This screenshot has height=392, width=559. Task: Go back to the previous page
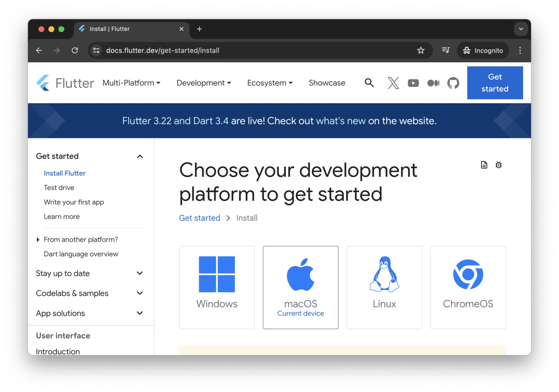pyautogui.click(x=39, y=50)
